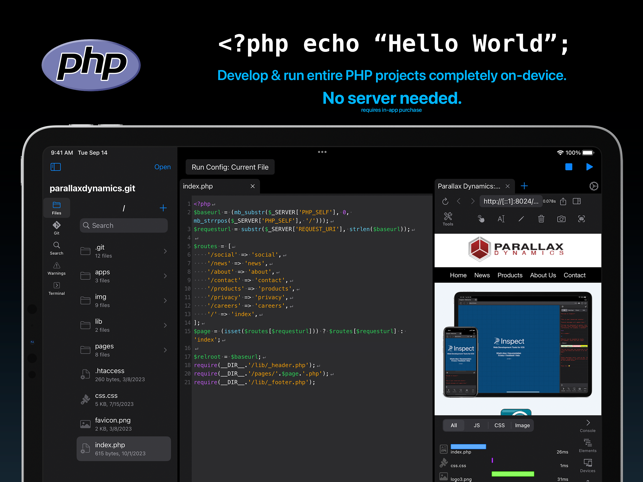Open the inspector Tools menu
Image resolution: width=643 pixels, height=482 pixels.
tap(448, 219)
